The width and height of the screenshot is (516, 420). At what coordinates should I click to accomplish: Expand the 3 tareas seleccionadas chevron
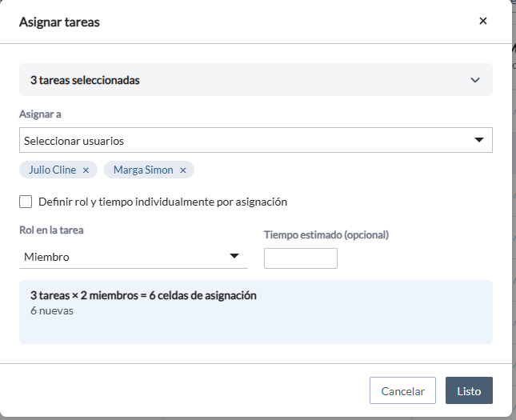click(475, 80)
